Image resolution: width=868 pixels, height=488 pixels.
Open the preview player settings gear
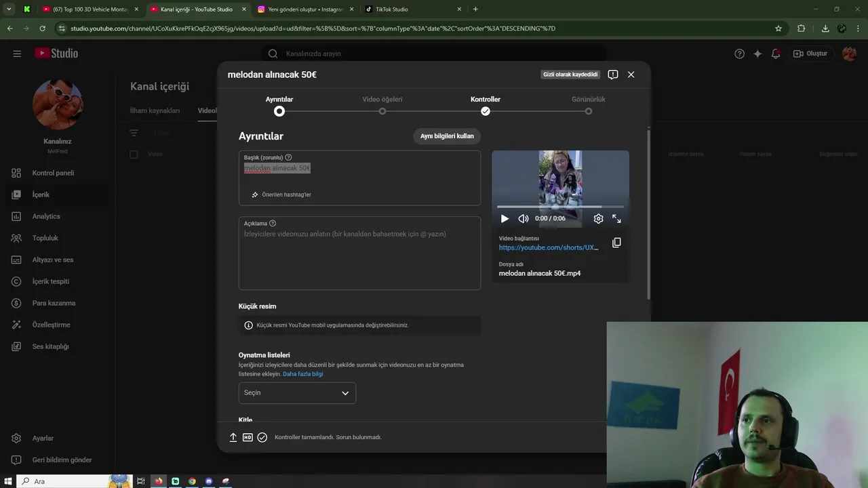[598, 219]
